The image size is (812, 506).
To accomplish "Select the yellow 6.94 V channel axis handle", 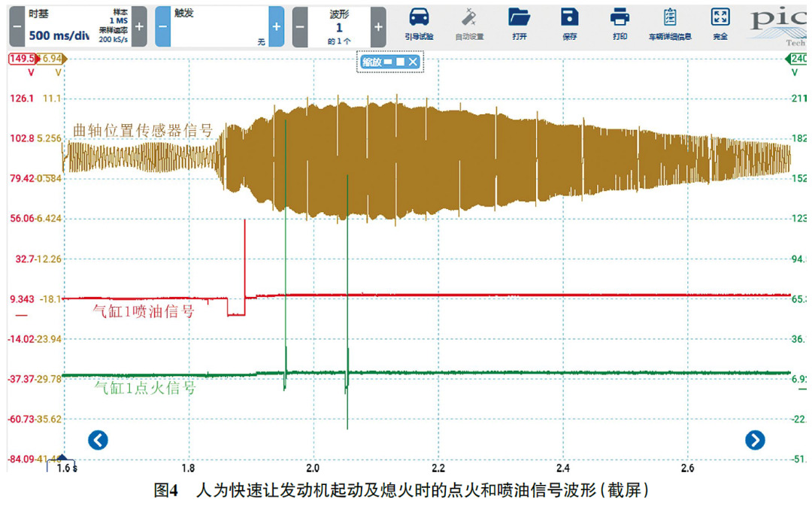I will pyautogui.click(x=53, y=59).
